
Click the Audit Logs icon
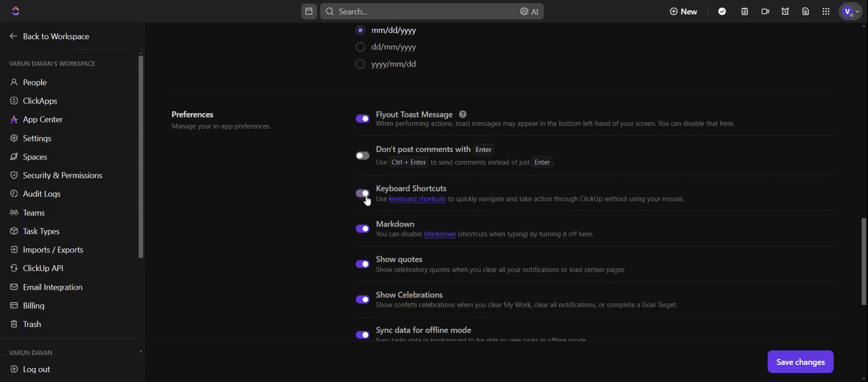14,194
